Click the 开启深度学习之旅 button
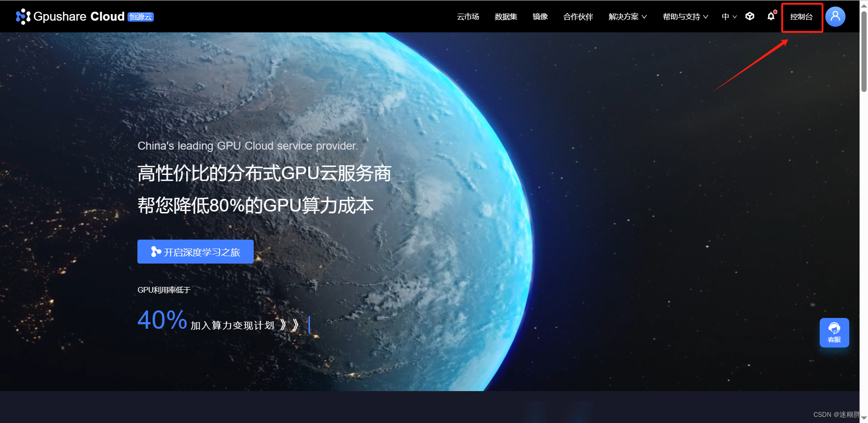The height and width of the screenshot is (423, 868). pyautogui.click(x=196, y=252)
